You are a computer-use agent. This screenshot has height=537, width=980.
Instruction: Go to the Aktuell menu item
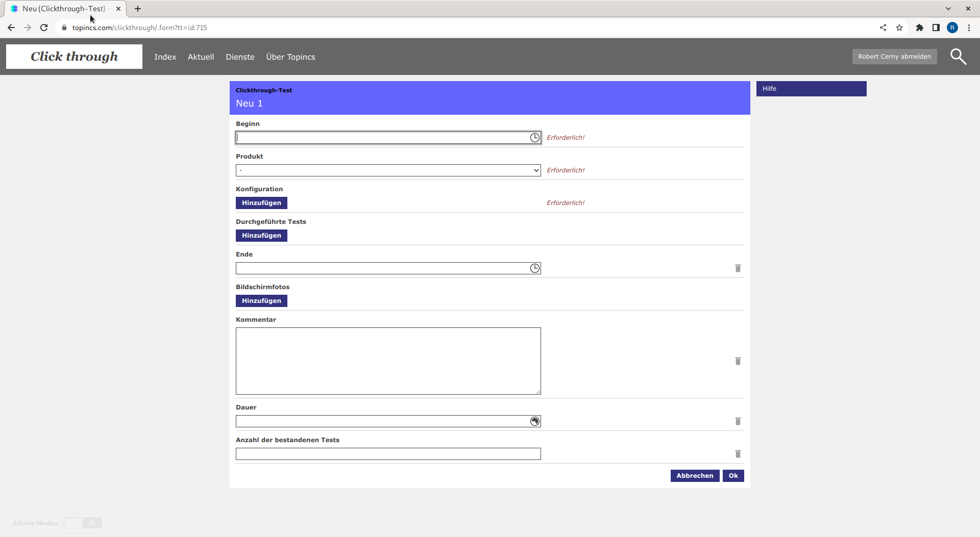(201, 57)
